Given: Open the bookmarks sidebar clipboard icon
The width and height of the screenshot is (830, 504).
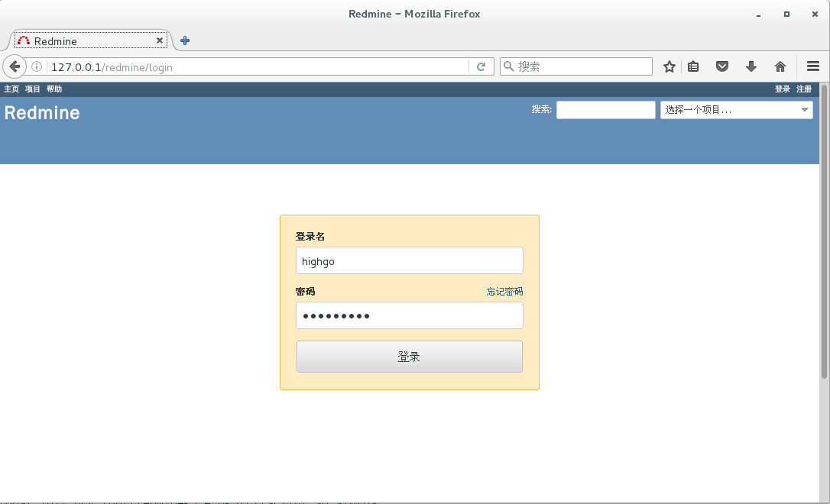Looking at the screenshot, I should [x=693, y=66].
